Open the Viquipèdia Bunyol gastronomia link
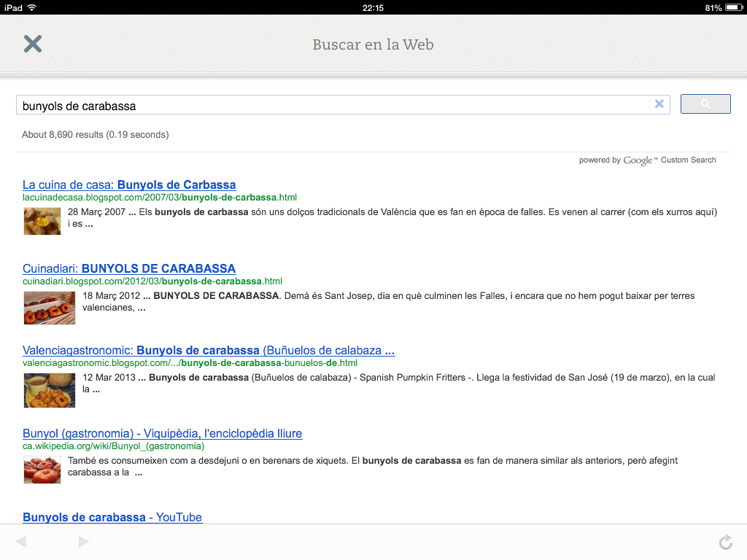Screen dimensions: 747x560 162,433
